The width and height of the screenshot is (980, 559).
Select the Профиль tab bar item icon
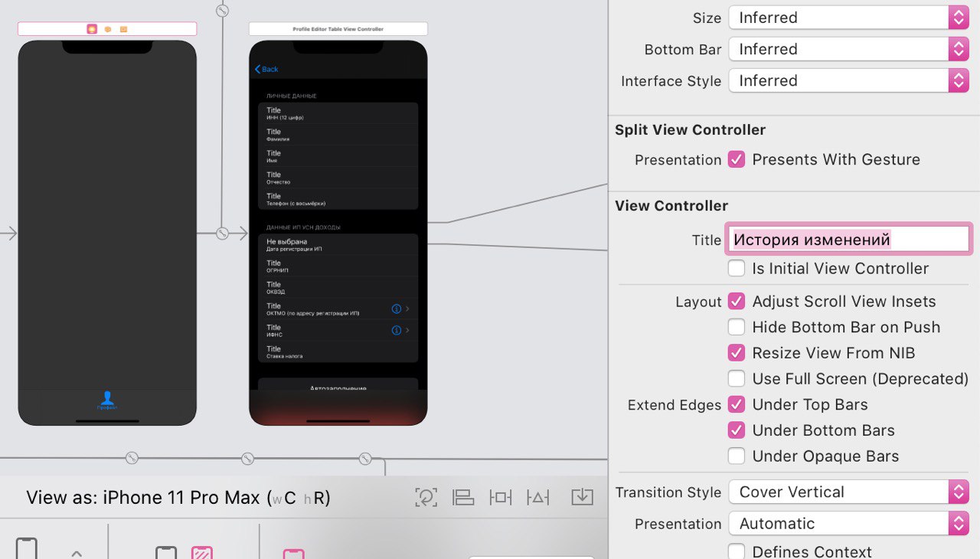click(107, 398)
